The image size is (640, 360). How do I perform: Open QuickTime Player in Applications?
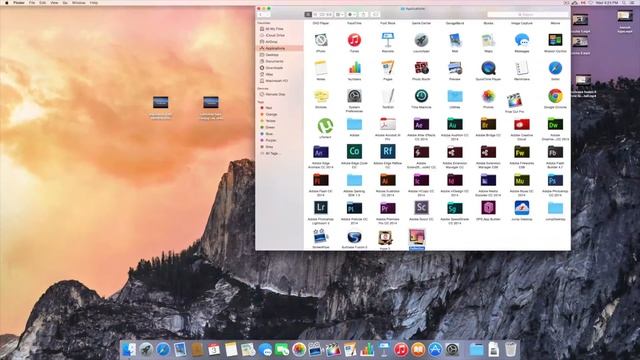coord(488,68)
